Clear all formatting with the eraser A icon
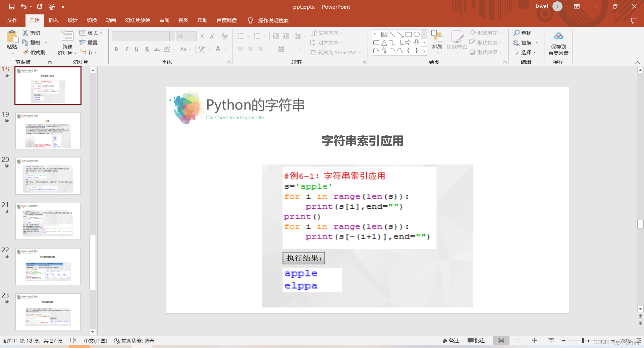The width and height of the screenshot is (644, 348). coord(225,36)
